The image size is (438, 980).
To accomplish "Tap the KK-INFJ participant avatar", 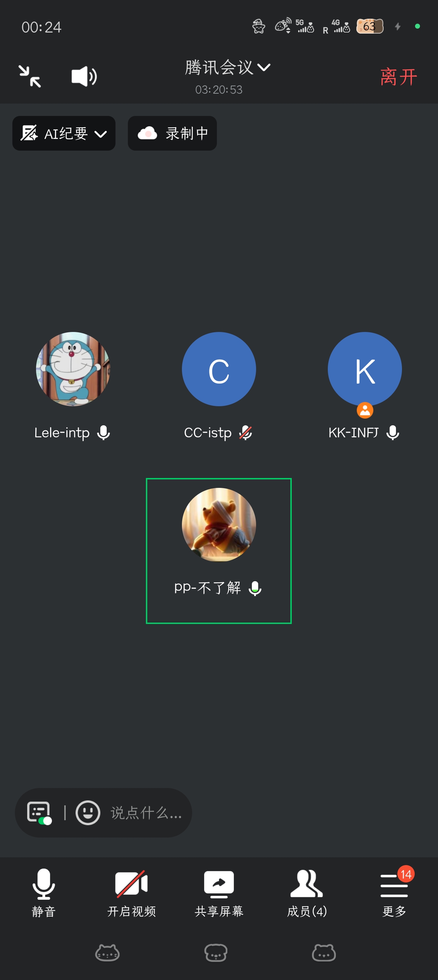I will pyautogui.click(x=365, y=369).
